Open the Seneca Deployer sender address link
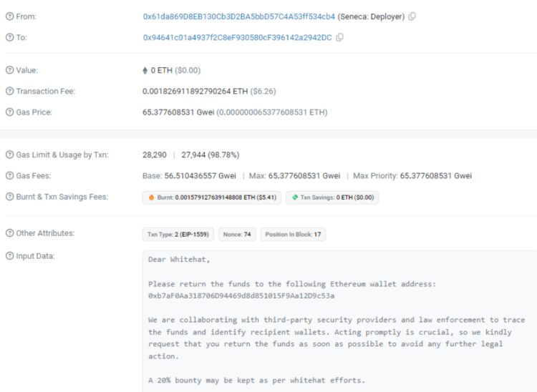This screenshot has height=392, width=537. (238, 16)
